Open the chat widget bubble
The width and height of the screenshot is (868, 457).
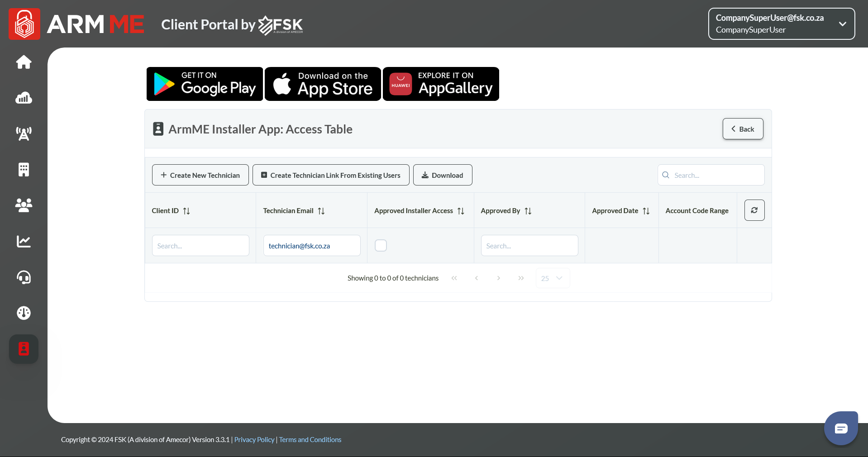[840, 428]
